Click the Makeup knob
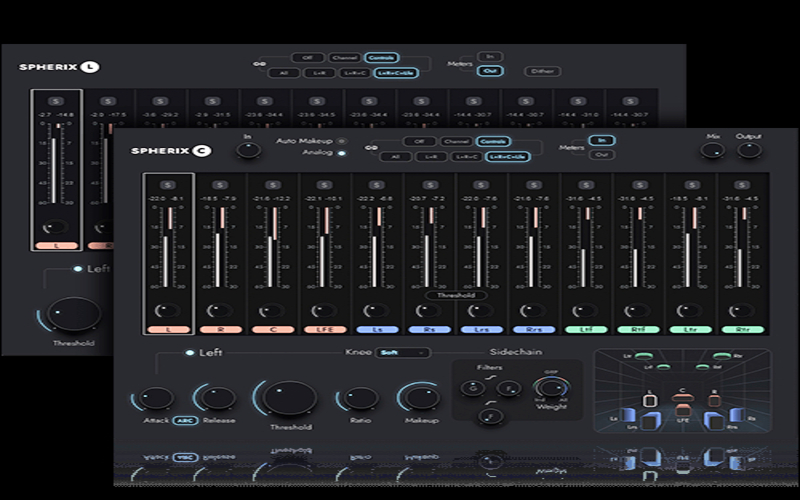 coord(422,397)
